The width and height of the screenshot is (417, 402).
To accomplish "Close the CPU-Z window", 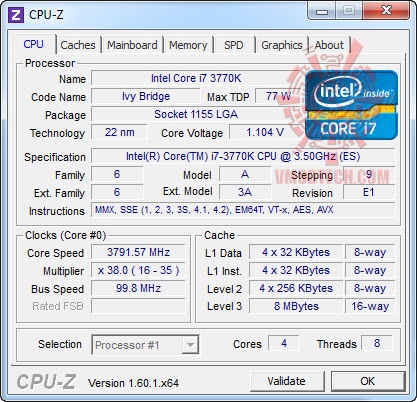I will [x=386, y=11].
